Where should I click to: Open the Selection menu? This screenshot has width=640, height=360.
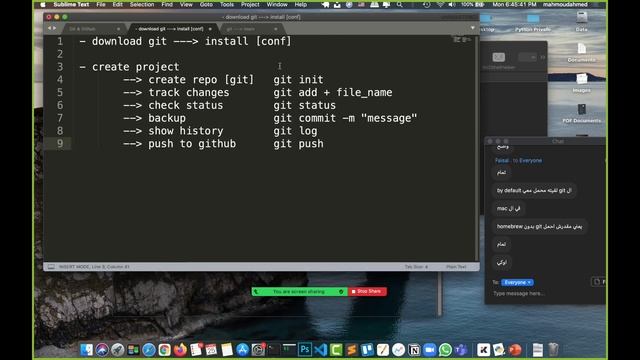tap(142, 4)
